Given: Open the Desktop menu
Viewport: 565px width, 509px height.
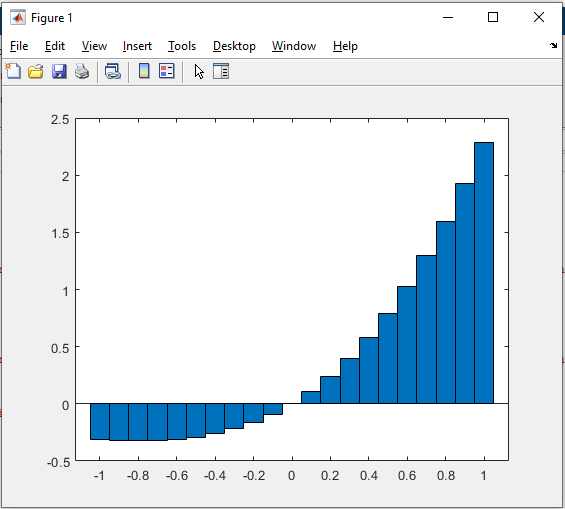Looking at the screenshot, I should coord(234,46).
